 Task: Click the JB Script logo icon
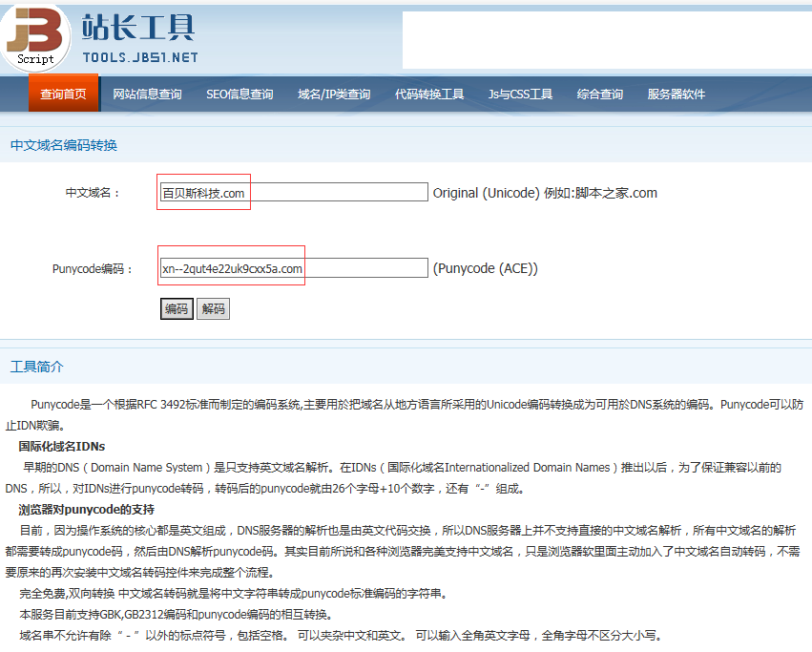tap(36, 36)
